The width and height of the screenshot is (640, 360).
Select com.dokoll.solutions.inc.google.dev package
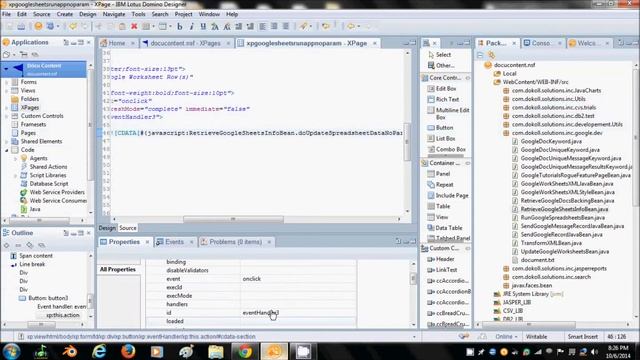557,133
